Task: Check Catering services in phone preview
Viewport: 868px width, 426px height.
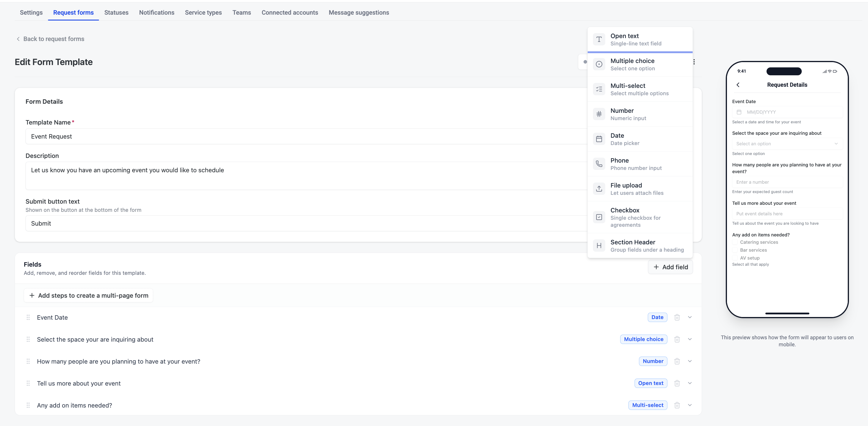Action: [735, 242]
